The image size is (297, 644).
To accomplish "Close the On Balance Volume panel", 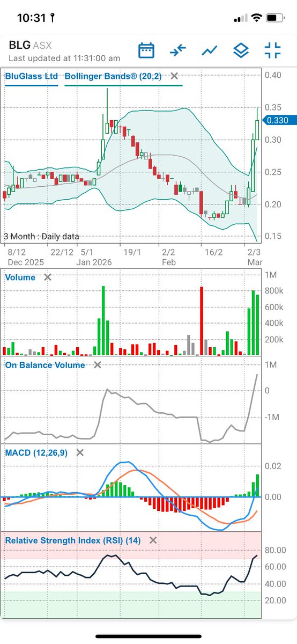I will click(x=97, y=365).
